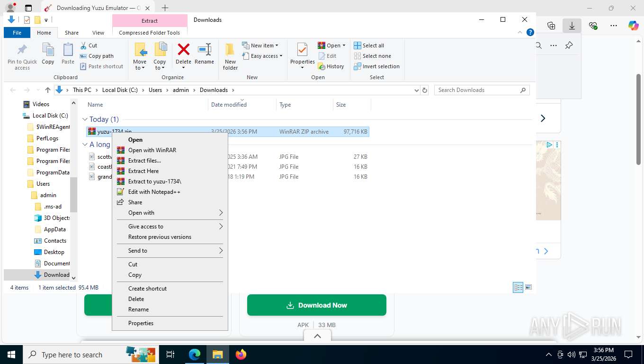Open the Copilot icon in Edge
The width and height of the screenshot is (644, 364).
[633, 26]
